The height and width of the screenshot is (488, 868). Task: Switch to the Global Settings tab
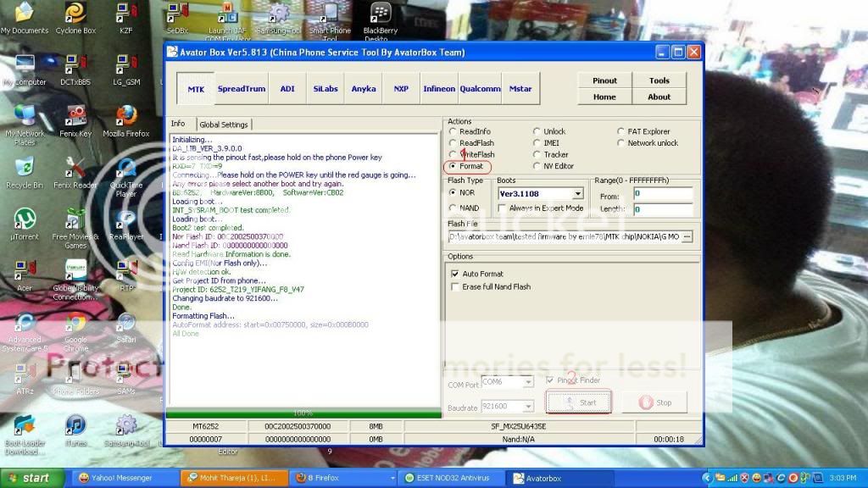tap(224, 125)
